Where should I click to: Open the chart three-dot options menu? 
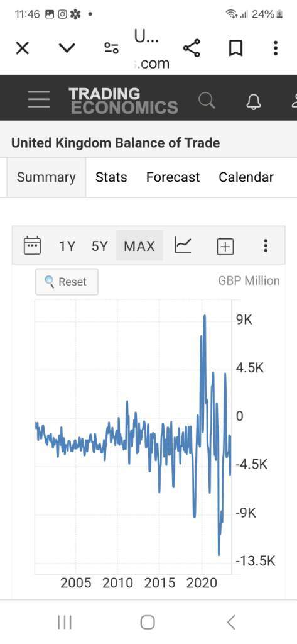(x=266, y=245)
